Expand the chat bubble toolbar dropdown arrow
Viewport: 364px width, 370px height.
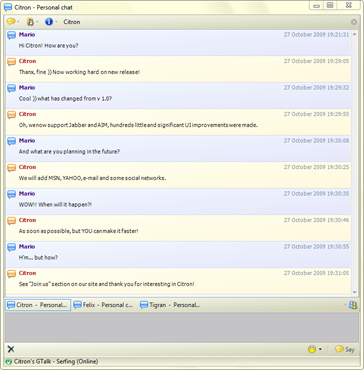point(18,22)
